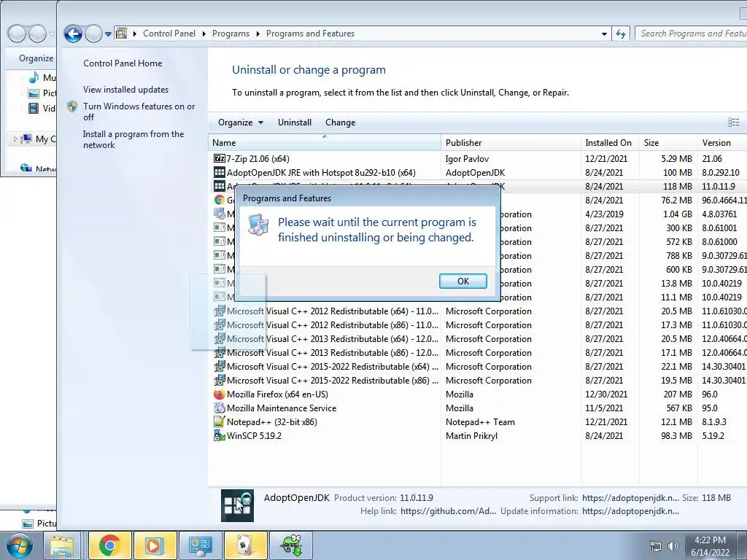Select 7-Zip 21.06 (x64) entry
The width and height of the screenshot is (747, 560).
(258, 158)
